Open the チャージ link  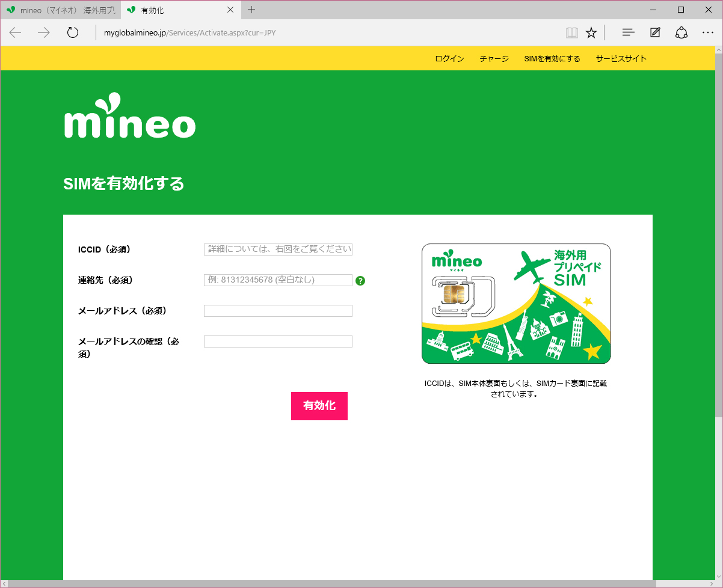point(493,58)
